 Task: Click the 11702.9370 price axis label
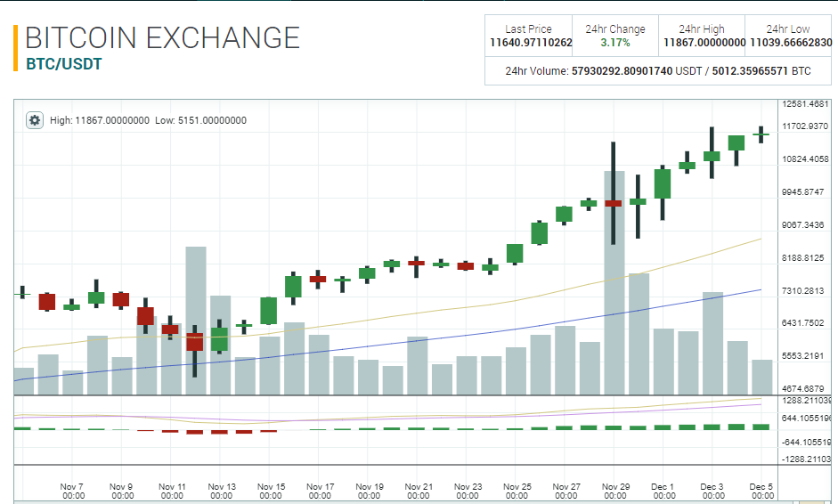(x=805, y=126)
